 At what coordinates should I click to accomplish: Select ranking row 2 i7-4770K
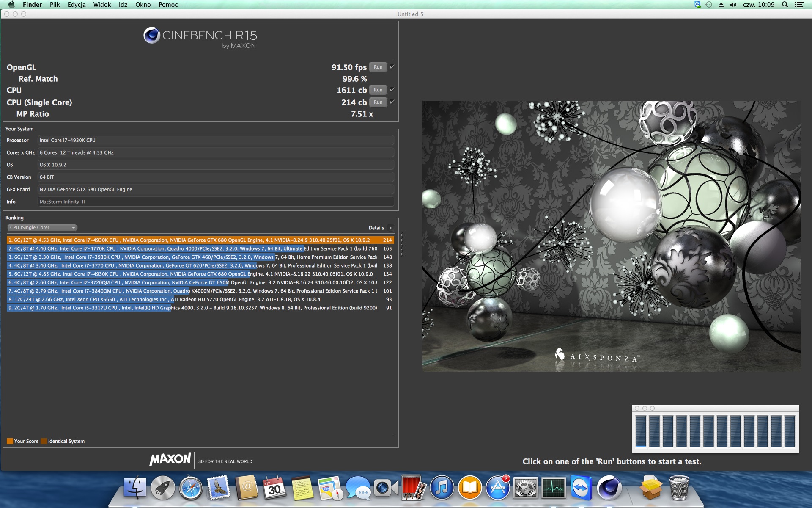(x=200, y=248)
